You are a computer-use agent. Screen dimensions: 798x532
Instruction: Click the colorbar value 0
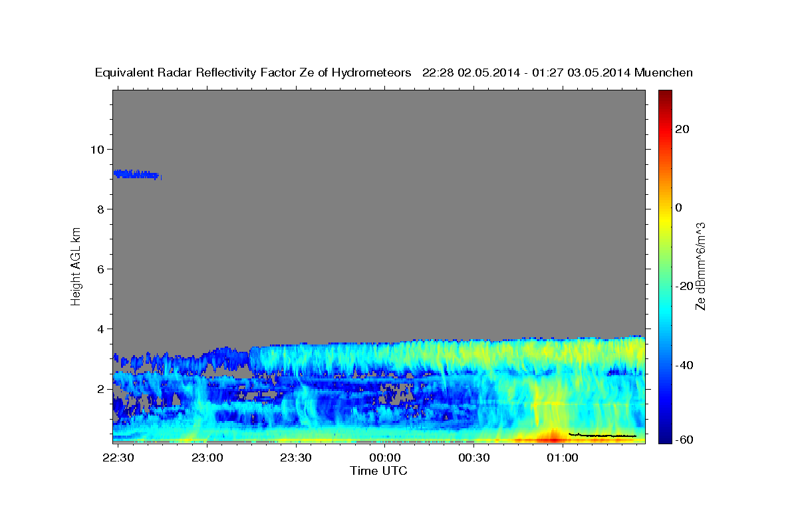(x=678, y=207)
